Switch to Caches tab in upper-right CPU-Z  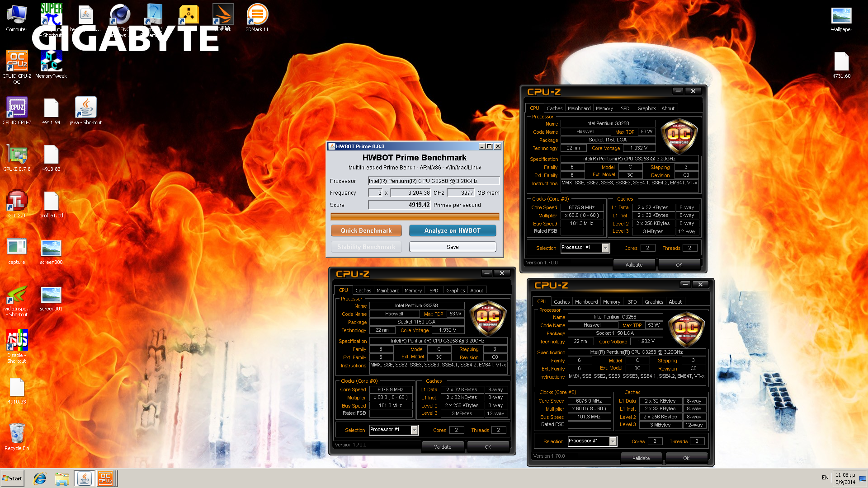coord(554,108)
